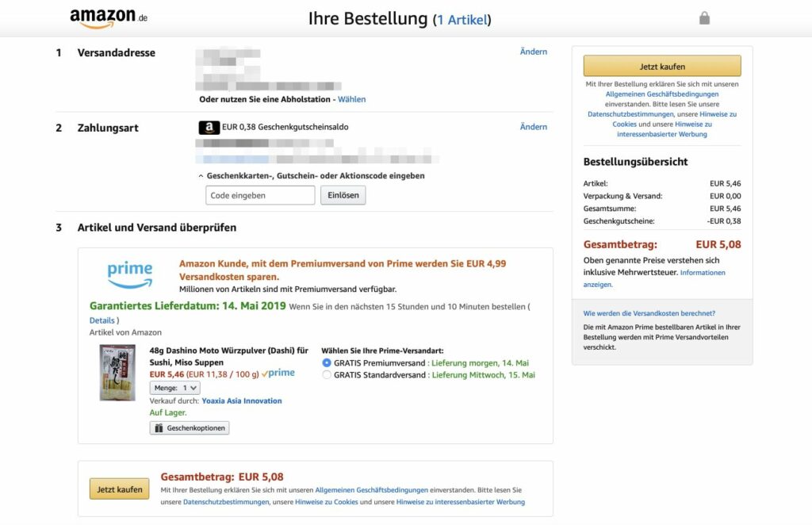Click the Prime logo in the shipping banner
This screenshot has width=812, height=525.
pyautogui.click(x=129, y=273)
